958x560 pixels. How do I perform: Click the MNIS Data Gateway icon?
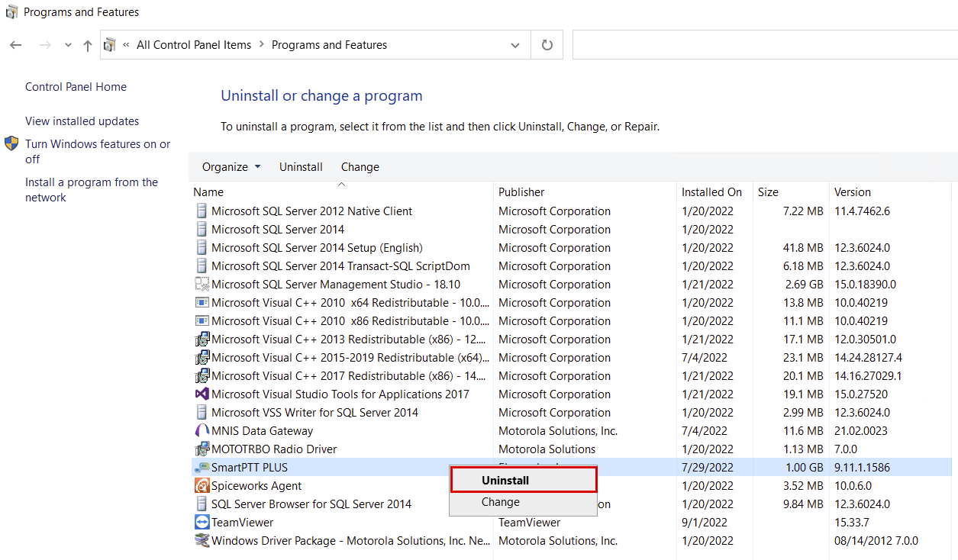point(202,431)
